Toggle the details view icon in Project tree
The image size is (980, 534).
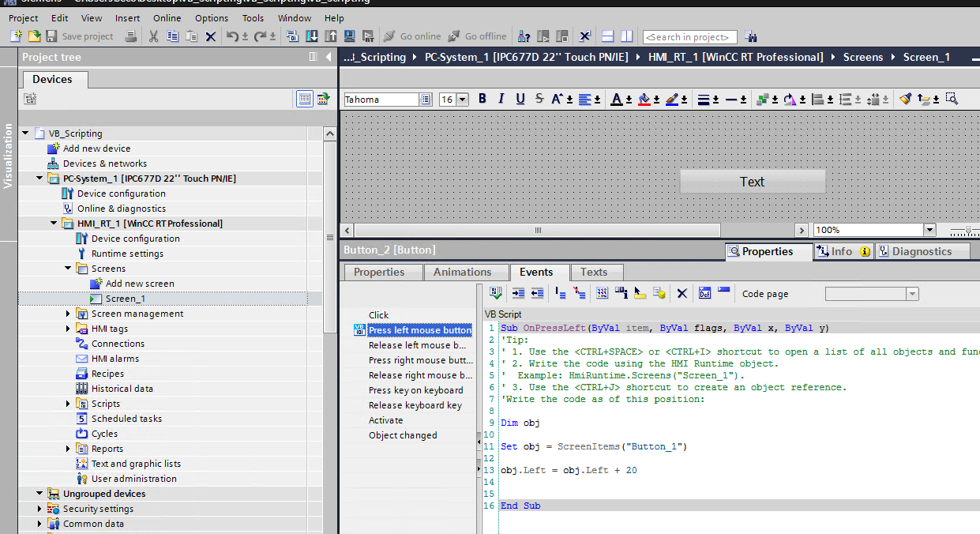click(x=304, y=99)
